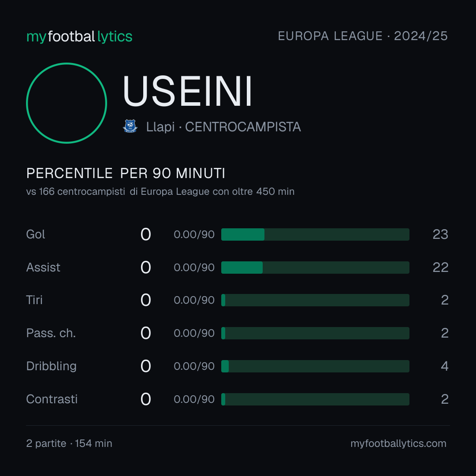The height and width of the screenshot is (476, 476).
Task: Select the Dribbling stat label
Action: [x=51, y=366]
